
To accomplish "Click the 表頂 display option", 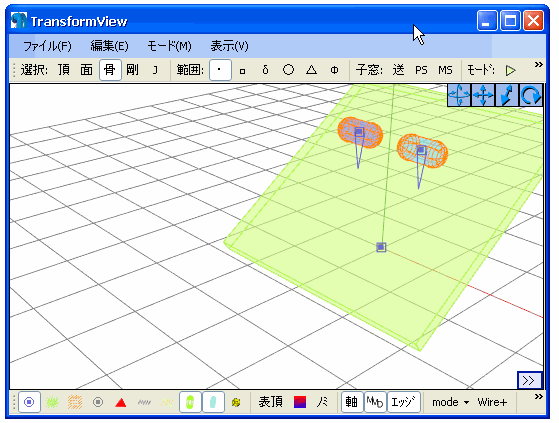I will click(271, 402).
